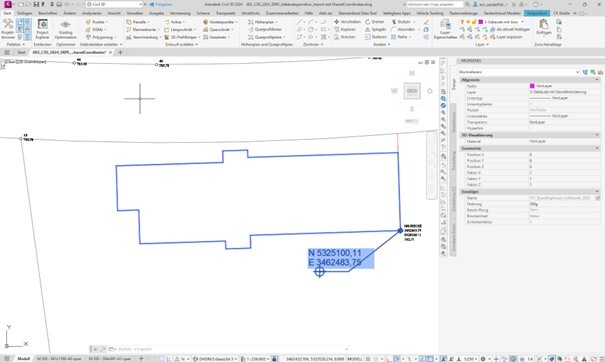Click the first icon of the Paletten grid

coord(20,22)
